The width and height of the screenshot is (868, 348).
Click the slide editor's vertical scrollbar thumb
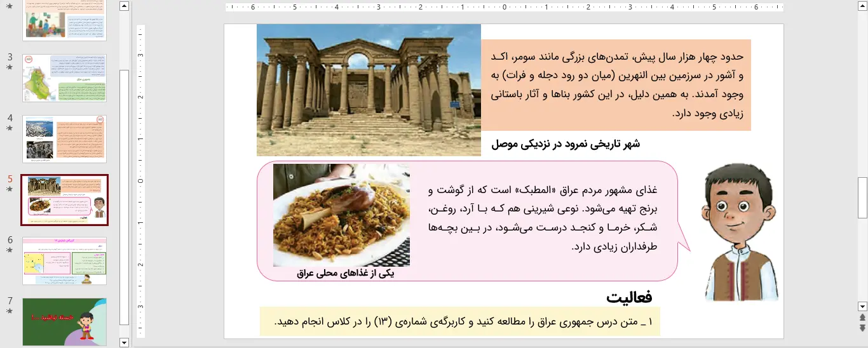click(862, 197)
